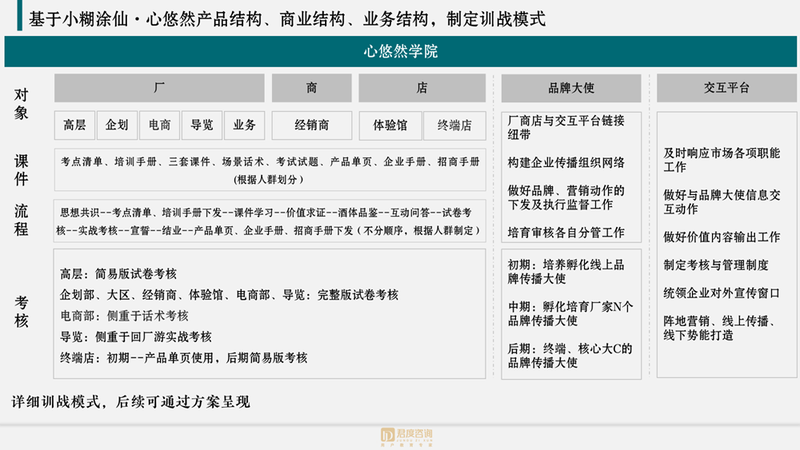The height and width of the screenshot is (450, 800).
Task: Click the 高层 box
Action: (74, 125)
